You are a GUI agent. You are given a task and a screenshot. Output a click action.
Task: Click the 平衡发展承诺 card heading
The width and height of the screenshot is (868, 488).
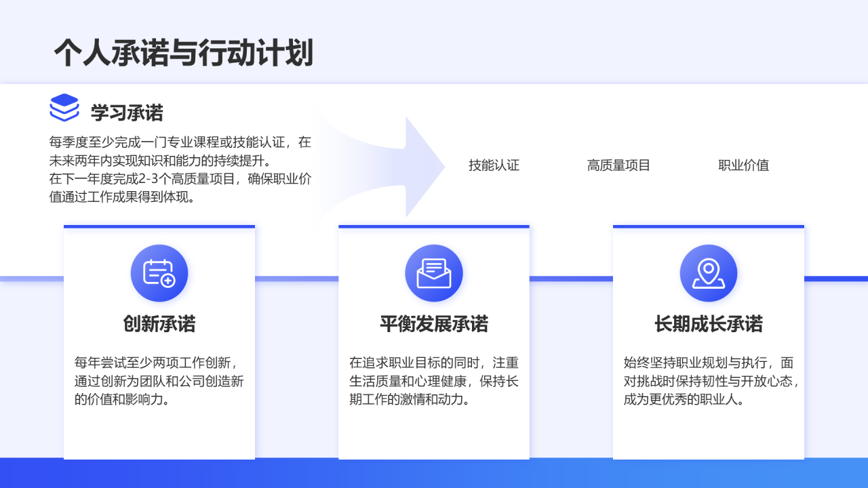434,325
